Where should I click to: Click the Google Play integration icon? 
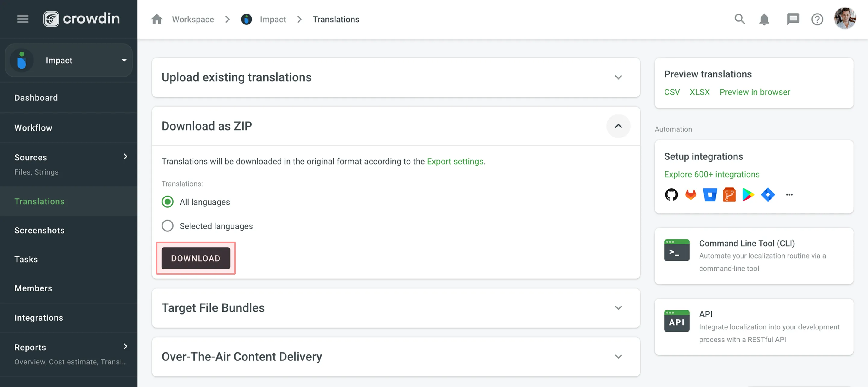748,194
